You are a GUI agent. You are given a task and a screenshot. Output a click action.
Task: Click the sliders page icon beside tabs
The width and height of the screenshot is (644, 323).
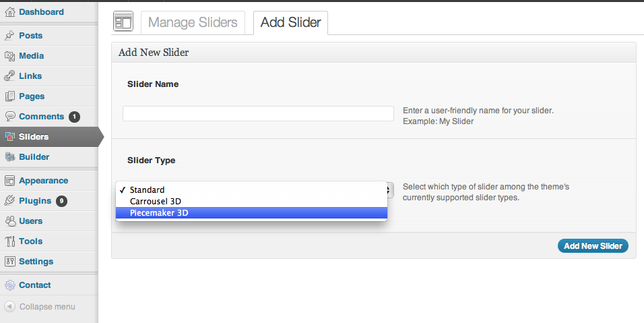tap(123, 22)
